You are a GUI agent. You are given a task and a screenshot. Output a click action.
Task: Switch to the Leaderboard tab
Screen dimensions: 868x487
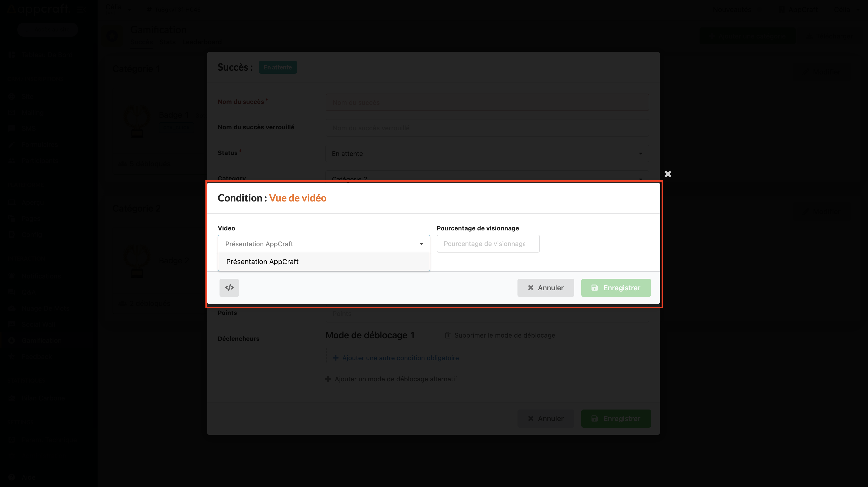202,42
